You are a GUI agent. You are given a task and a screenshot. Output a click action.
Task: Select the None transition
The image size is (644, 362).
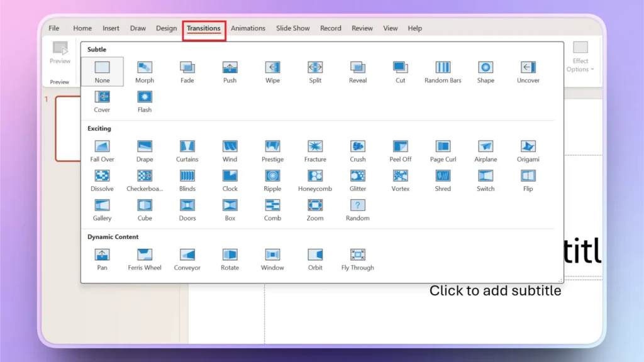(103, 72)
